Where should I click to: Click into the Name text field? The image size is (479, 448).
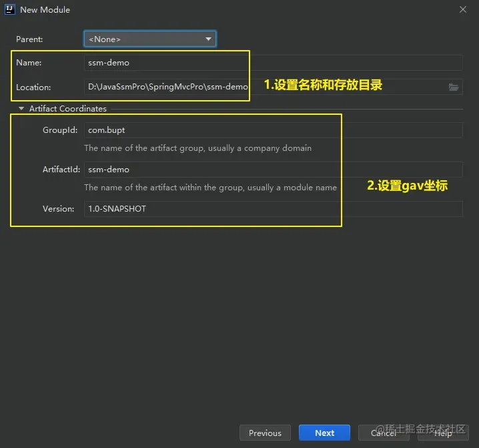[274, 63]
